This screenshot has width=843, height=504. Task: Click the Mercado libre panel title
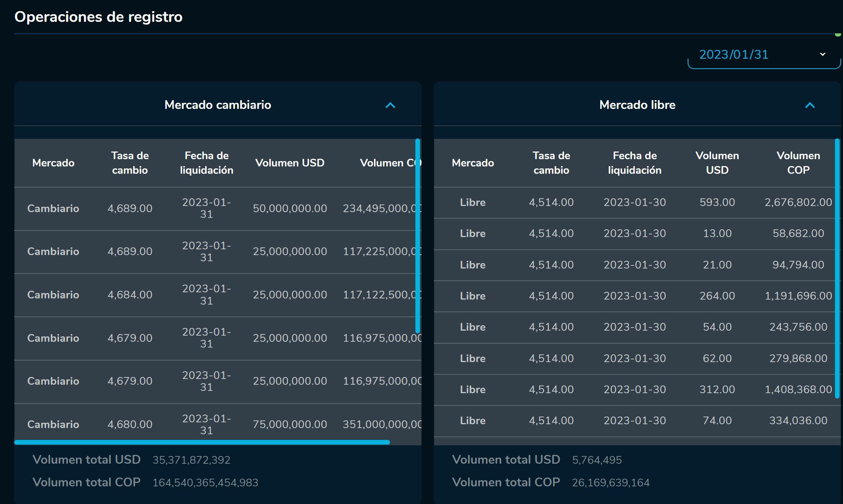point(637,105)
